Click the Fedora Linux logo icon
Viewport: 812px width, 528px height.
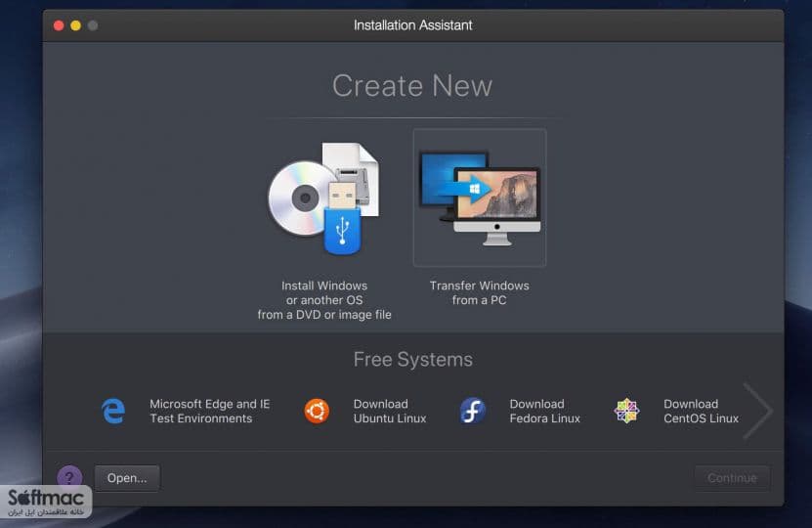(x=472, y=411)
